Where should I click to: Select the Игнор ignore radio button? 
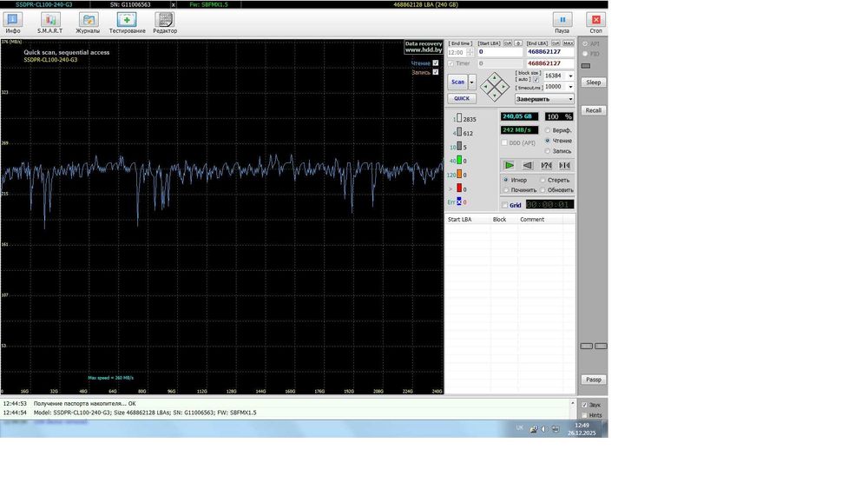pos(505,180)
